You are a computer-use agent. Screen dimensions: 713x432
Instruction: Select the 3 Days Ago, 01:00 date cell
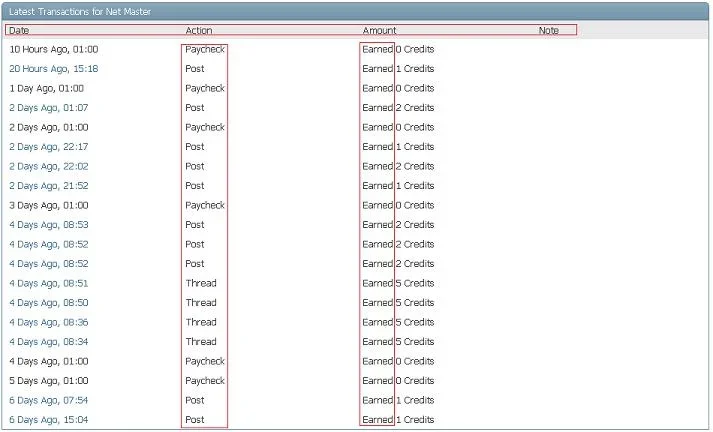pyautogui.click(x=49, y=206)
